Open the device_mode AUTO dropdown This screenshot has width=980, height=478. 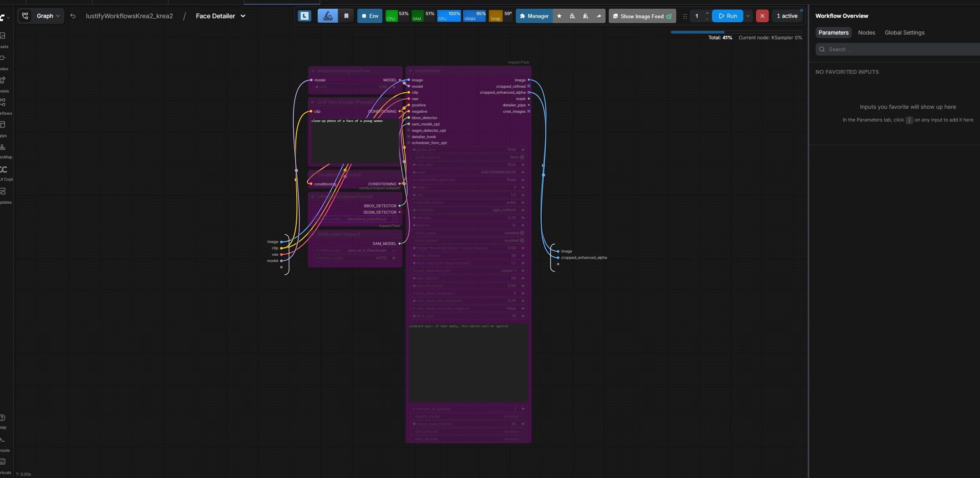[355, 258]
